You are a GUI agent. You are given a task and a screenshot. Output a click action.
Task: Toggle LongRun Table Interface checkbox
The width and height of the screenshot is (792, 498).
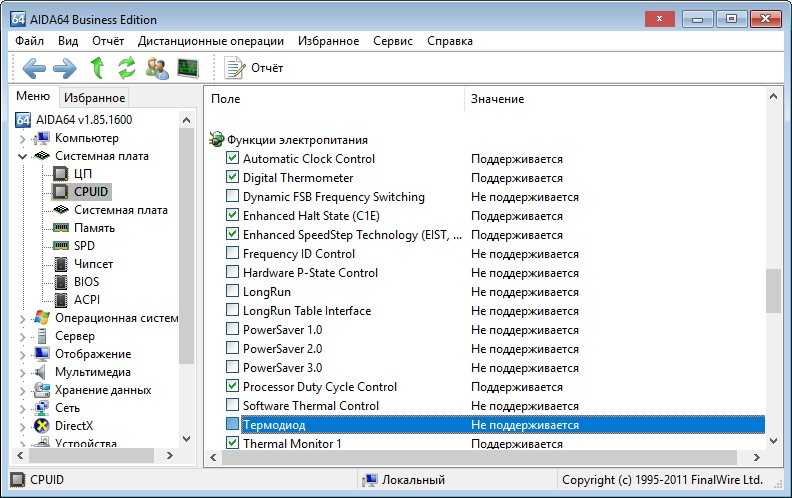pos(232,310)
